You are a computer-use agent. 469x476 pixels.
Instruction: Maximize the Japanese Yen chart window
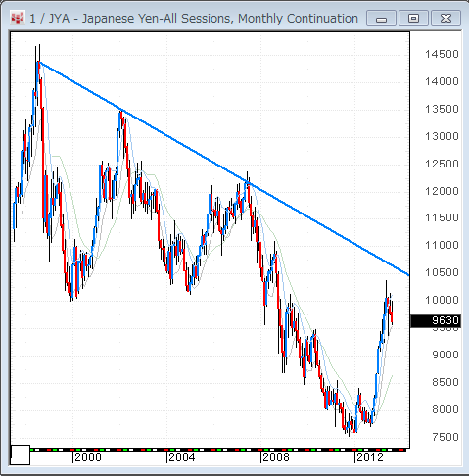pos(413,18)
